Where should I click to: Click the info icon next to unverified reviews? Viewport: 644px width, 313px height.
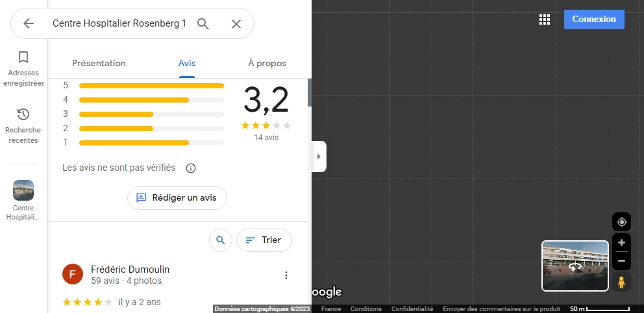pyautogui.click(x=191, y=168)
